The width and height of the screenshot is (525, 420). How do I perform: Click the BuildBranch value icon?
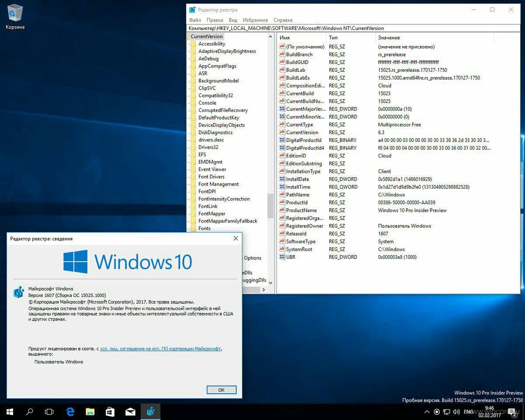[282, 54]
